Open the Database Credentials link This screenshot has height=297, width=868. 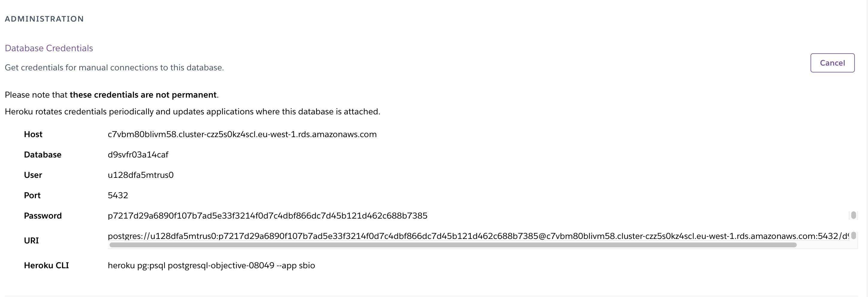[x=48, y=48]
